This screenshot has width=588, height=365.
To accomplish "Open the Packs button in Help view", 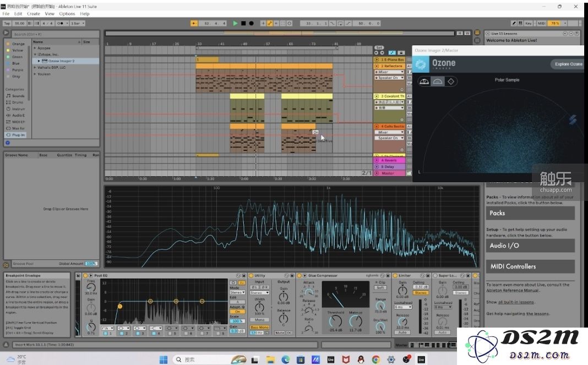I will coord(530,213).
